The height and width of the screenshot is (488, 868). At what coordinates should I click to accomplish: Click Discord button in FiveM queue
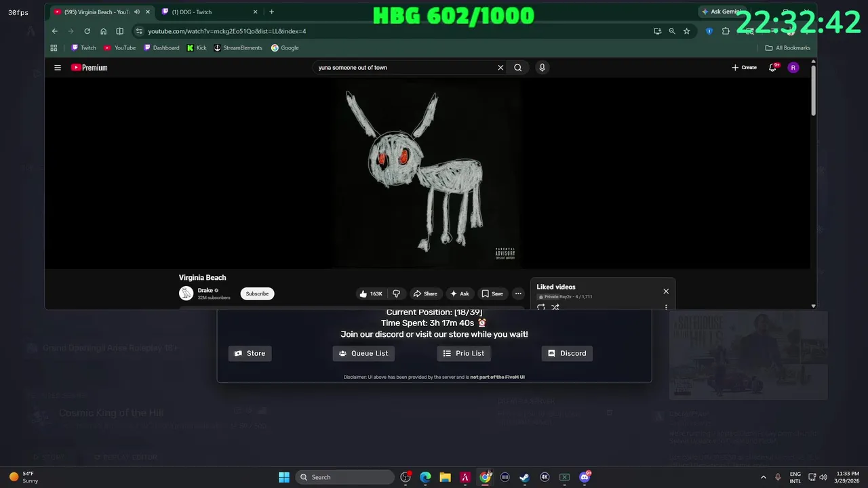point(567,353)
